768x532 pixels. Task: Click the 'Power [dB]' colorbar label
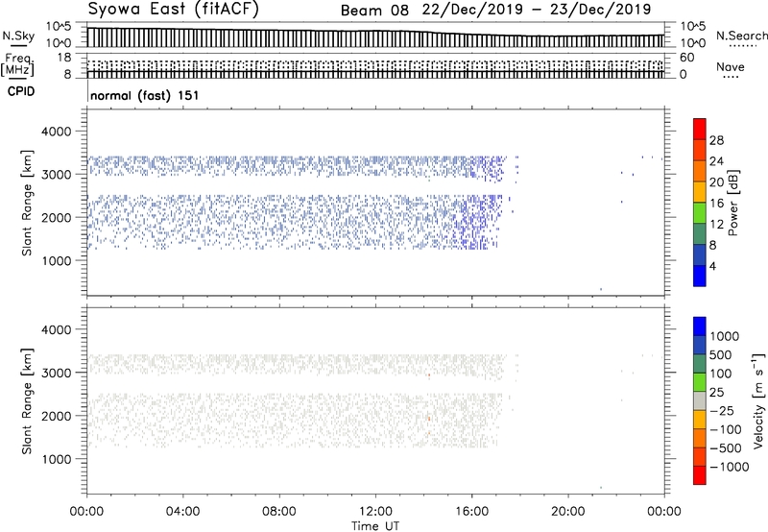(x=732, y=203)
